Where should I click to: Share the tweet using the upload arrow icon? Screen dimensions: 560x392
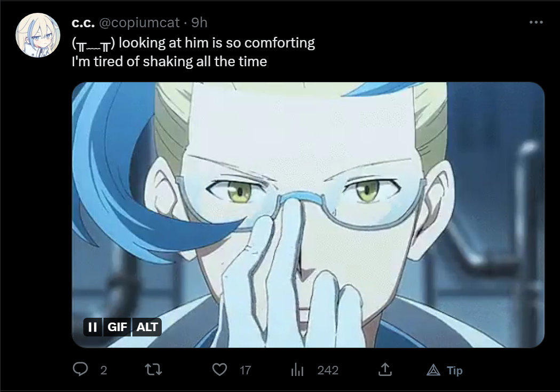pyautogui.click(x=385, y=370)
